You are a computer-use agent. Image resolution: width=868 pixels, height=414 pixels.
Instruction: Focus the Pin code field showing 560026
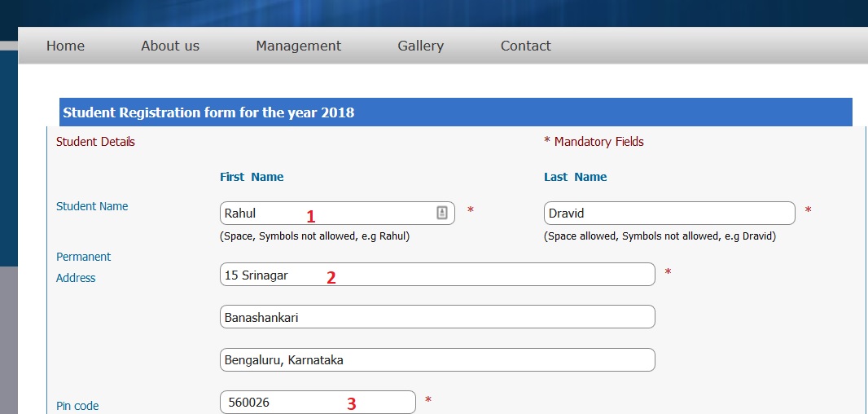point(318,403)
